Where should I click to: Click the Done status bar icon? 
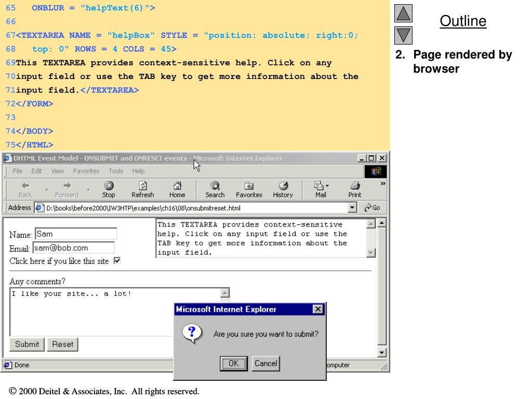7,365
